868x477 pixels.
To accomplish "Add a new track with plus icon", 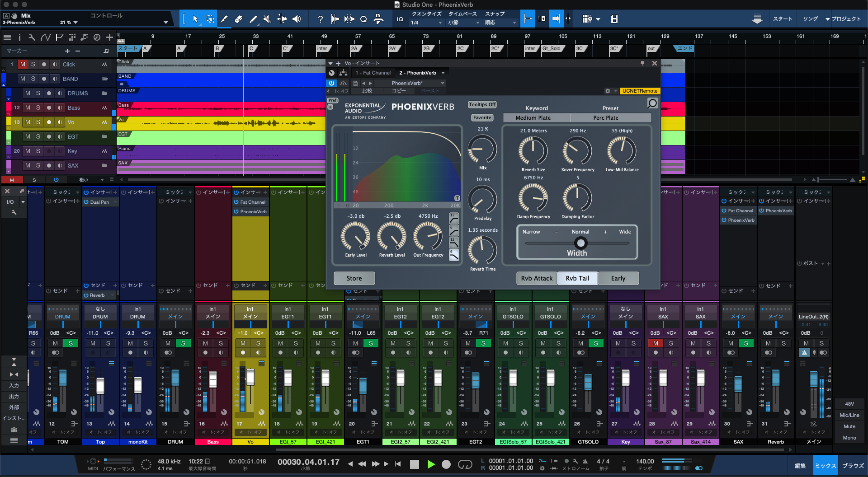I will pos(109,37).
